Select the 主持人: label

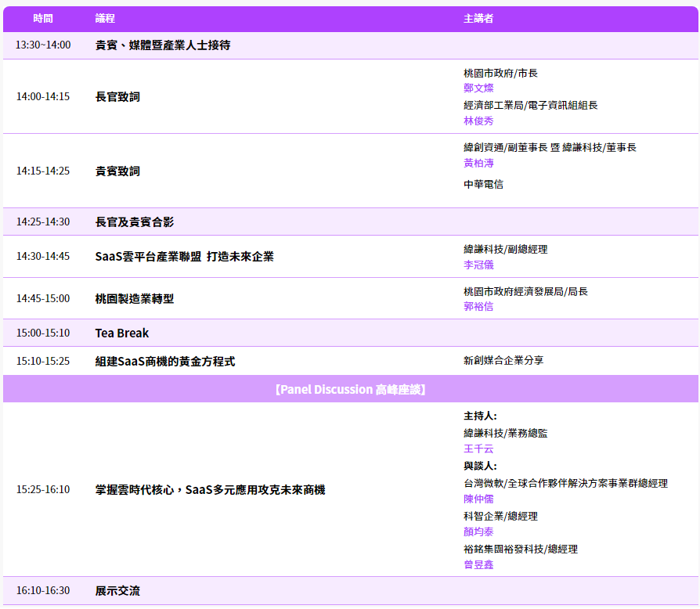[480, 416]
